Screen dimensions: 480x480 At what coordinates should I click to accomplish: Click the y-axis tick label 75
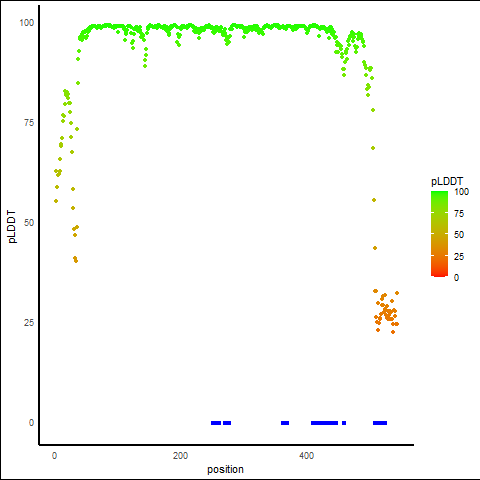click(29, 123)
